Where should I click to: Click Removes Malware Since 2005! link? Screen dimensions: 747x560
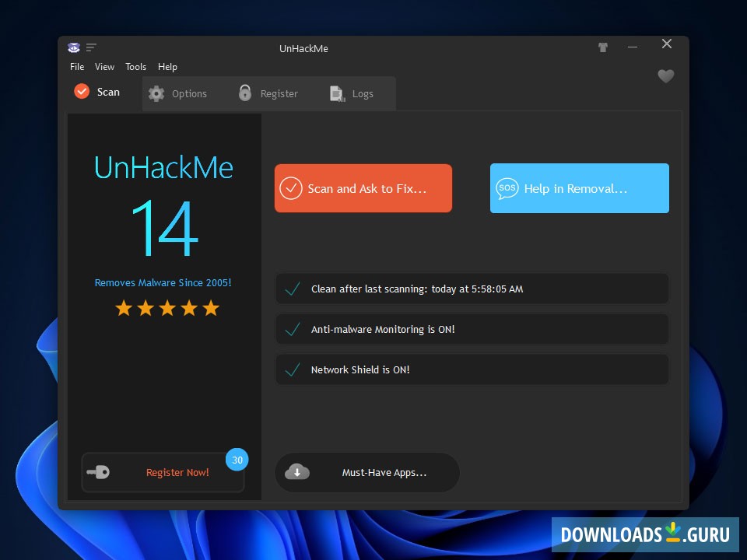pos(163,283)
